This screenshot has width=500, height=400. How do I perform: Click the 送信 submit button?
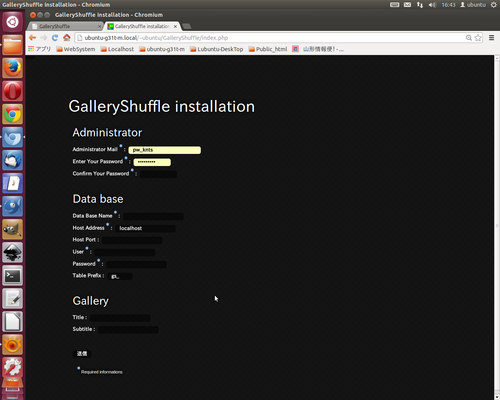point(82,354)
